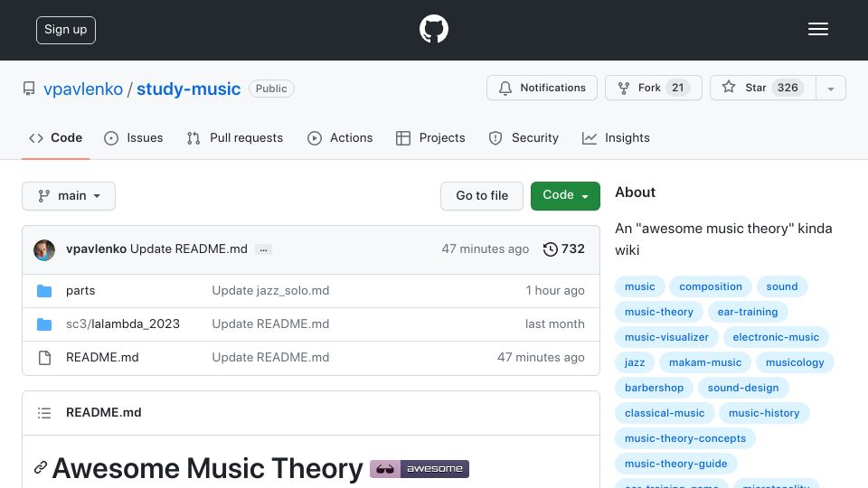Click the Public visibility label
The width and height of the screenshot is (868, 488).
tap(271, 89)
